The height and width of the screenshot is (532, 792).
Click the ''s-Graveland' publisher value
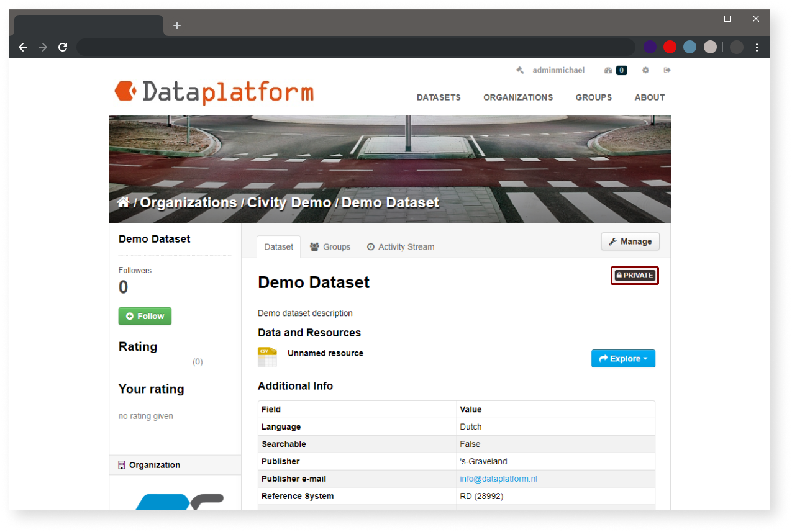click(x=483, y=461)
